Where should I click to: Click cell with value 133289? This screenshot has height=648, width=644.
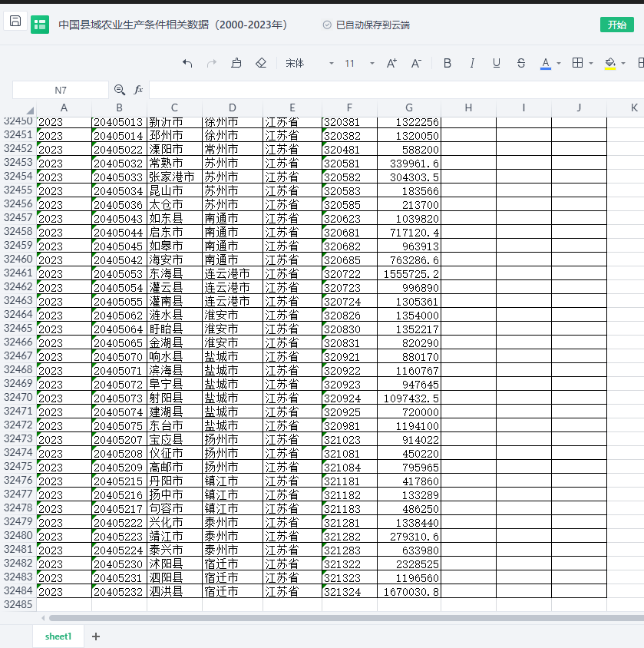(409, 494)
